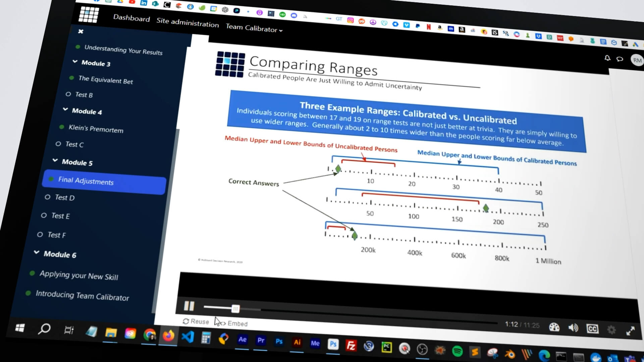Click the 1:12 / 11:25 time display

pos(522,325)
